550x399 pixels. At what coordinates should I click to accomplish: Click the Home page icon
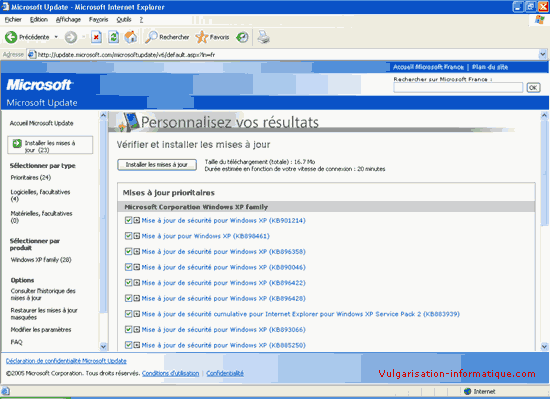coord(130,37)
